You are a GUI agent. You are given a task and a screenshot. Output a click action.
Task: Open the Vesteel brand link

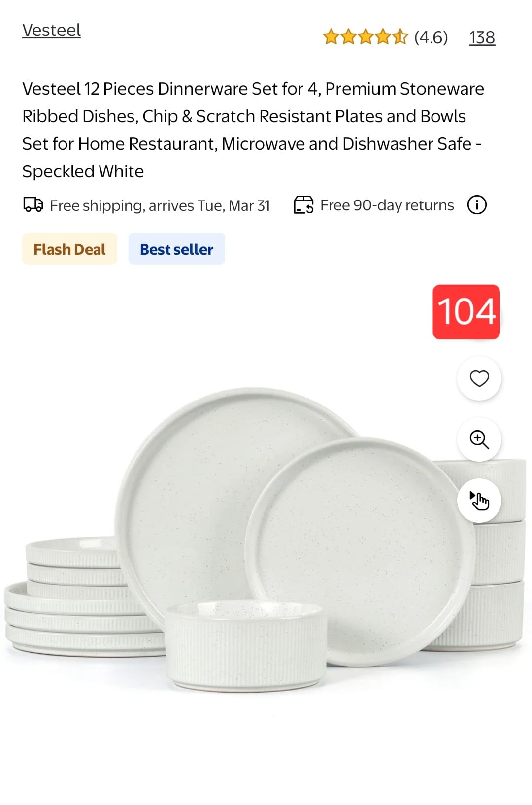click(x=51, y=31)
